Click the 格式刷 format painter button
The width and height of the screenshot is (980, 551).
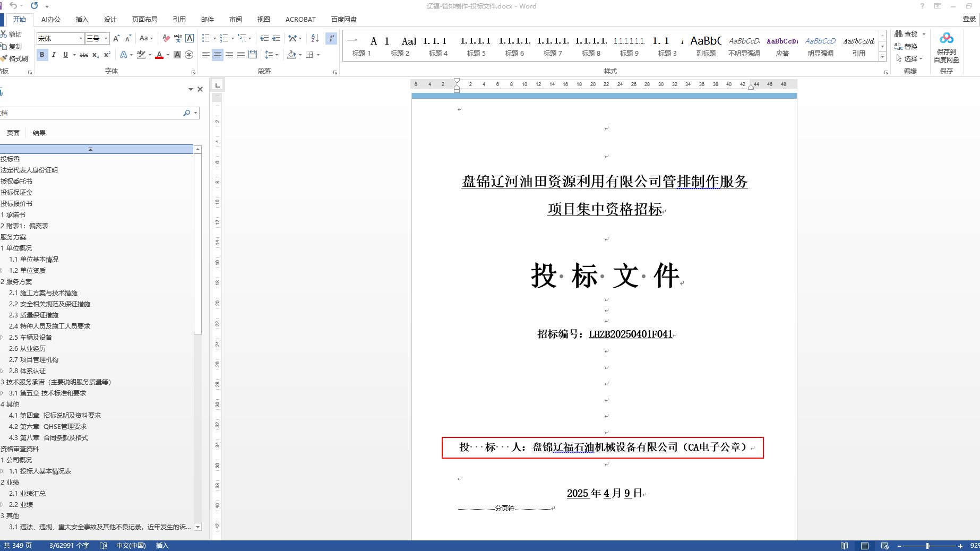click(x=14, y=58)
